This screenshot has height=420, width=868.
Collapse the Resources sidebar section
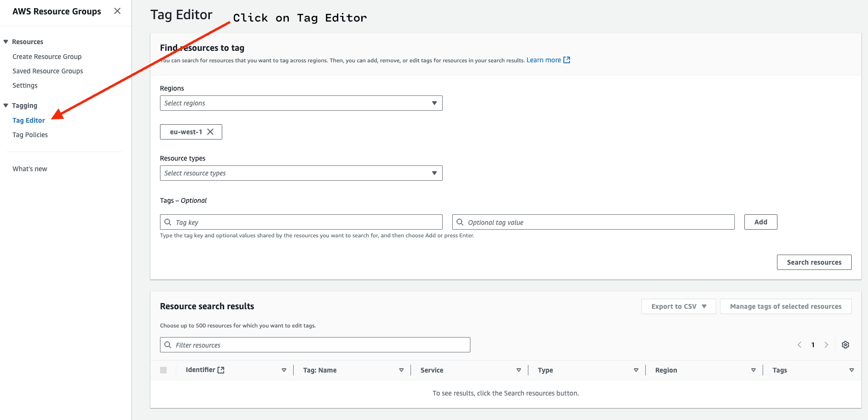tap(6, 42)
